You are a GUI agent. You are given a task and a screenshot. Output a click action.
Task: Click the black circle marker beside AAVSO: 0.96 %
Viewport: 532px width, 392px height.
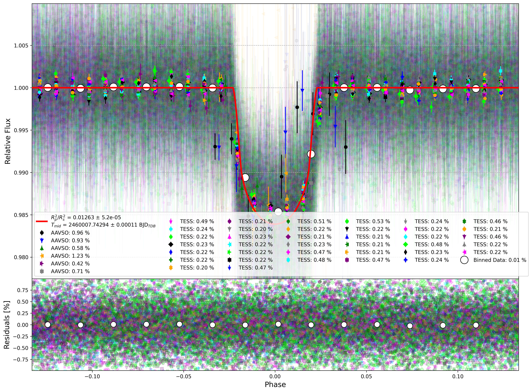coord(42,233)
